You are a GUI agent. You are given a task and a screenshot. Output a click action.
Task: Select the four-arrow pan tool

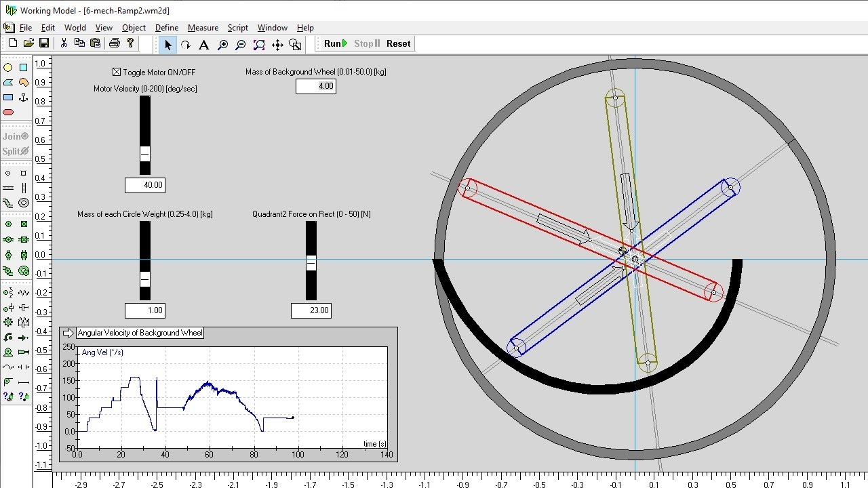[x=277, y=45]
